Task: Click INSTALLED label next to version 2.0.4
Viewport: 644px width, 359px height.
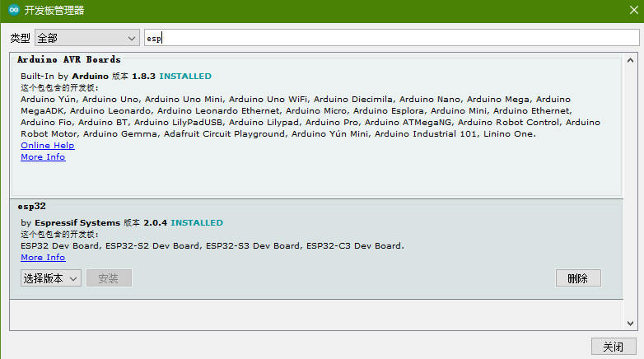Action: pos(197,222)
